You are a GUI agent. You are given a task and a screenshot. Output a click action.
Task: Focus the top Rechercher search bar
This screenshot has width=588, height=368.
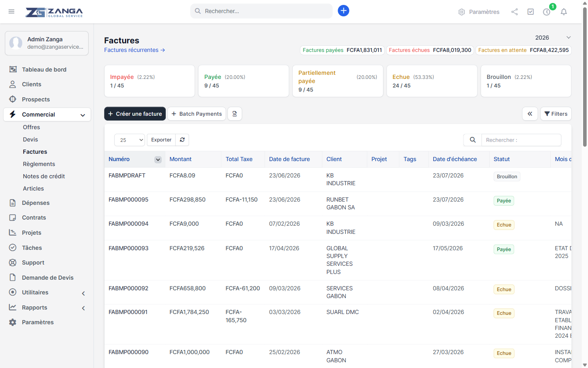coord(261,11)
